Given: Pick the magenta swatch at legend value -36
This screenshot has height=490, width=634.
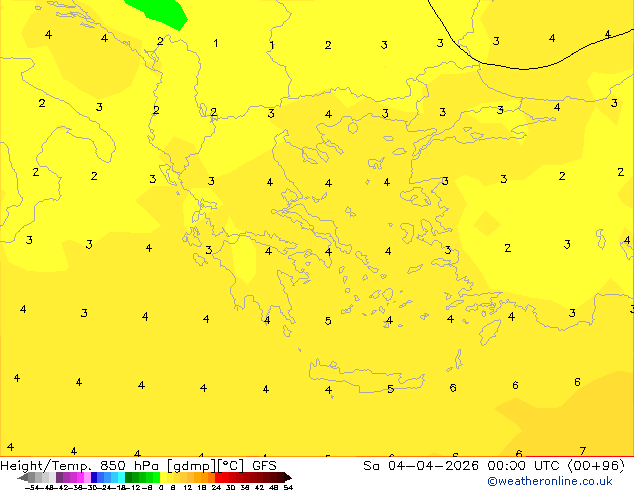Looking at the screenshot, I should click(80, 477).
